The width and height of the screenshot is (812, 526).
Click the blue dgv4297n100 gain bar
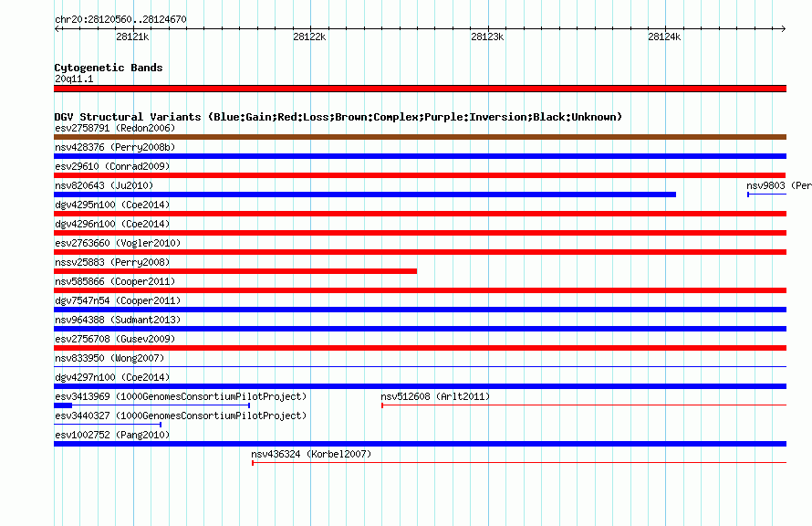pos(420,386)
